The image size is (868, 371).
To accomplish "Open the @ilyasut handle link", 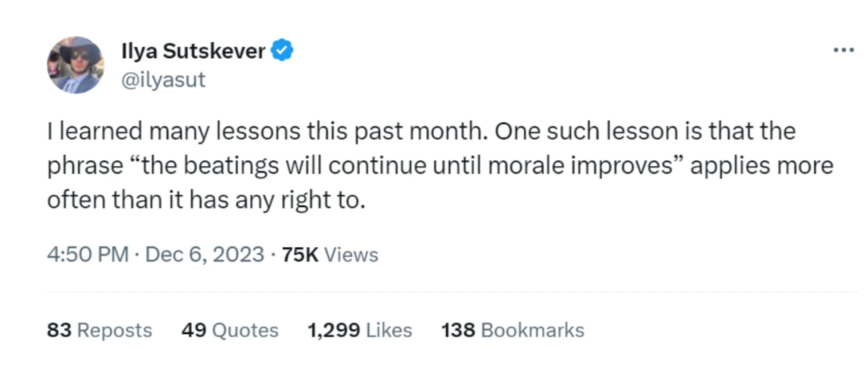I will (x=162, y=80).
